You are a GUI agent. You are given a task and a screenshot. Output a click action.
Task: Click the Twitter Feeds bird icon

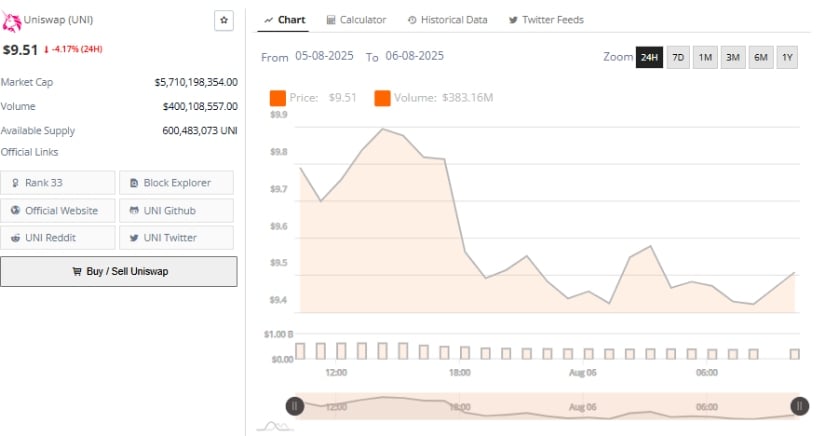point(513,20)
